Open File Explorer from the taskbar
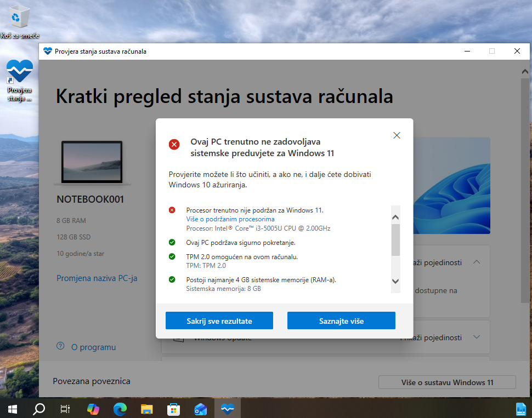 [x=146, y=409]
